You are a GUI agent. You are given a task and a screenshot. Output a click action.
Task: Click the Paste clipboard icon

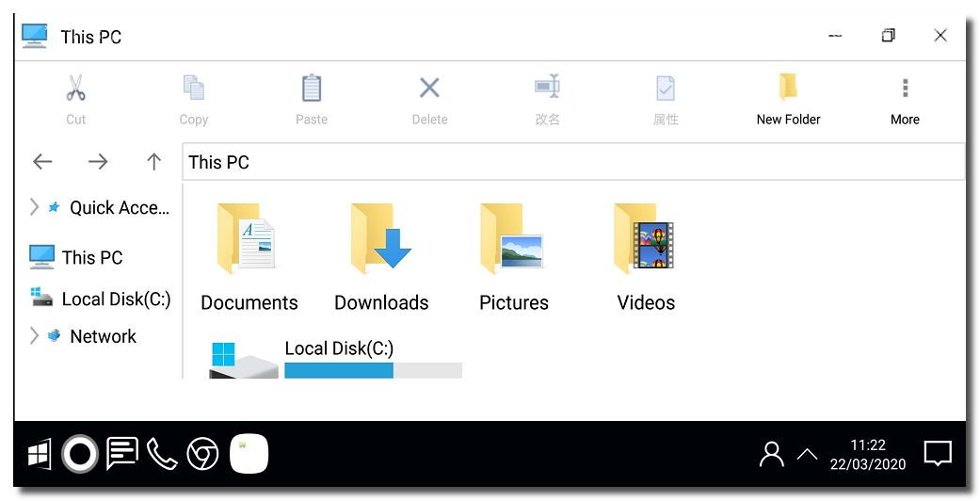tap(312, 88)
